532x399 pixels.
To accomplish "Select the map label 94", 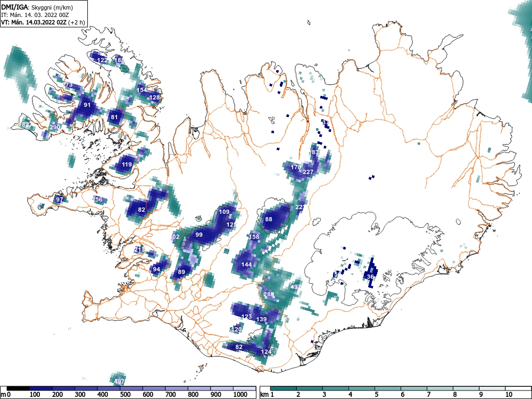I will coord(156,270).
